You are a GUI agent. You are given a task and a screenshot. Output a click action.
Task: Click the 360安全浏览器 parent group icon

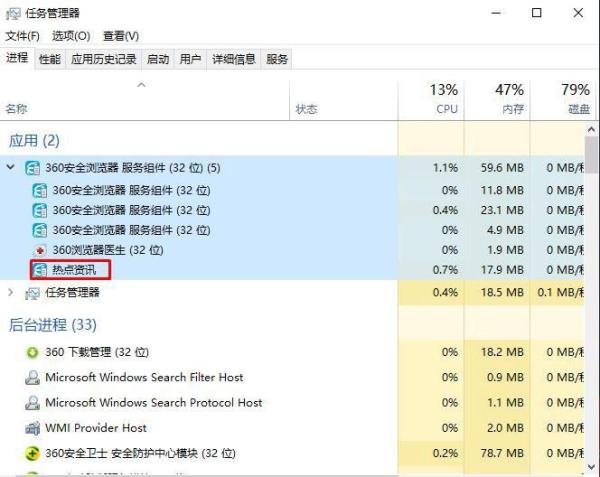point(33,168)
